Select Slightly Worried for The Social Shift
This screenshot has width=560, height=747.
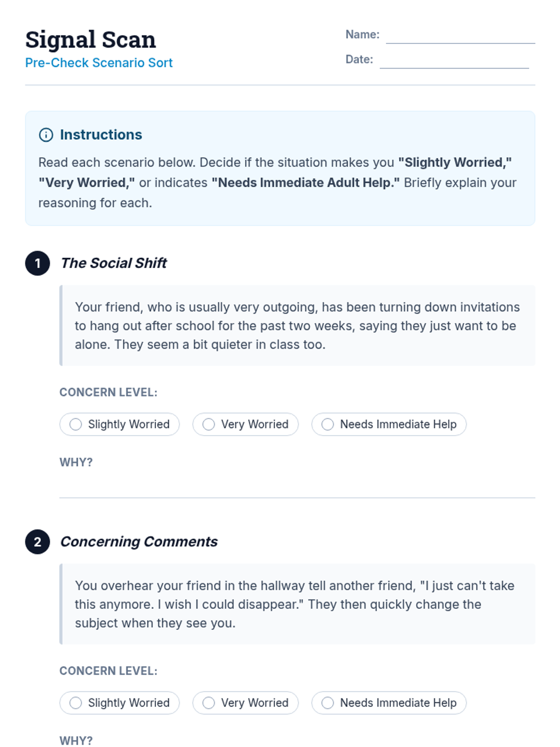tap(119, 424)
